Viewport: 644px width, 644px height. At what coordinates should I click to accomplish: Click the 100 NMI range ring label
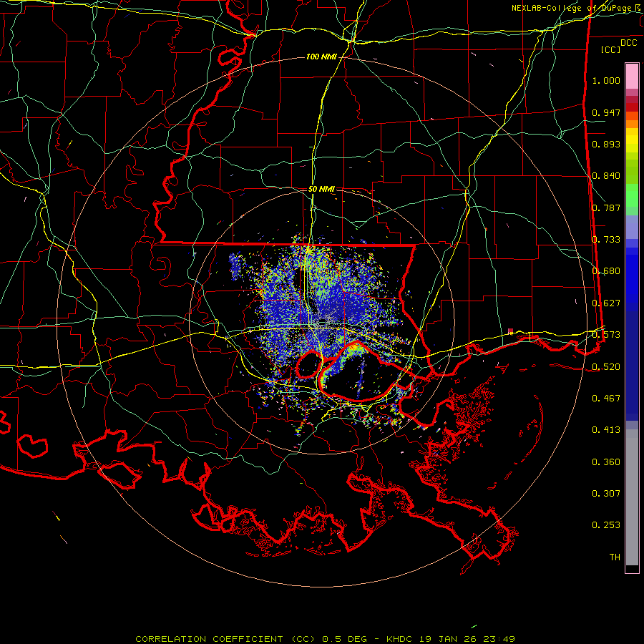coord(321,57)
